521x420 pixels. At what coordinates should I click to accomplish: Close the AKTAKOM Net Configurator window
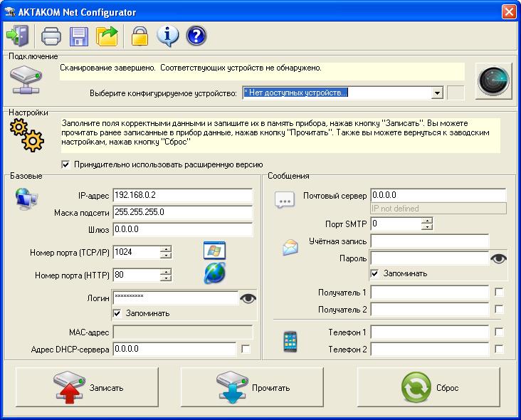(509, 12)
